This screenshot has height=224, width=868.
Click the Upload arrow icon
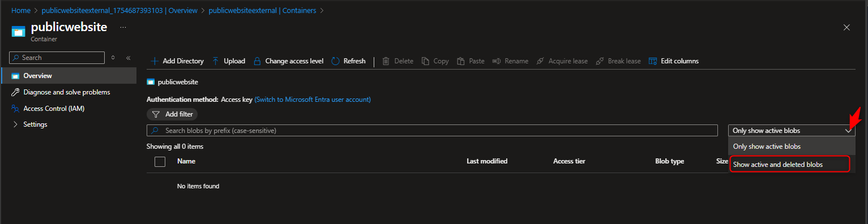pyautogui.click(x=216, y=61)
